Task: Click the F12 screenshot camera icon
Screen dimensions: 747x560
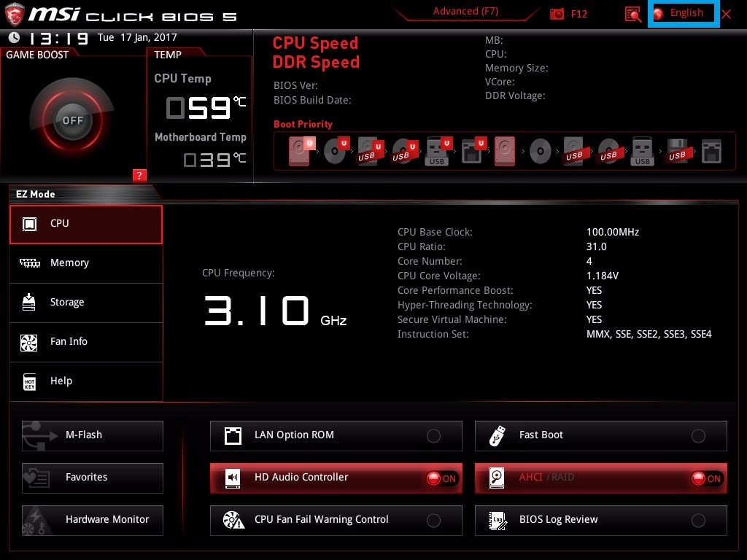Action: [x=557, y=14]
